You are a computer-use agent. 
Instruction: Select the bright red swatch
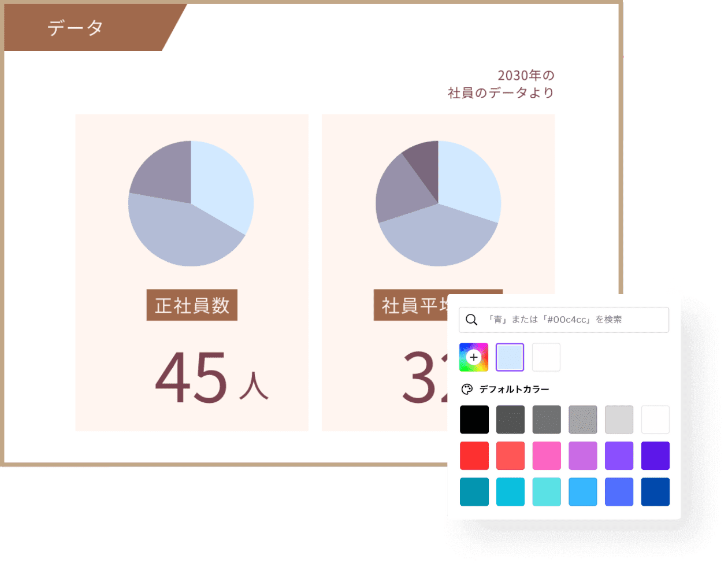coord(474,455)
